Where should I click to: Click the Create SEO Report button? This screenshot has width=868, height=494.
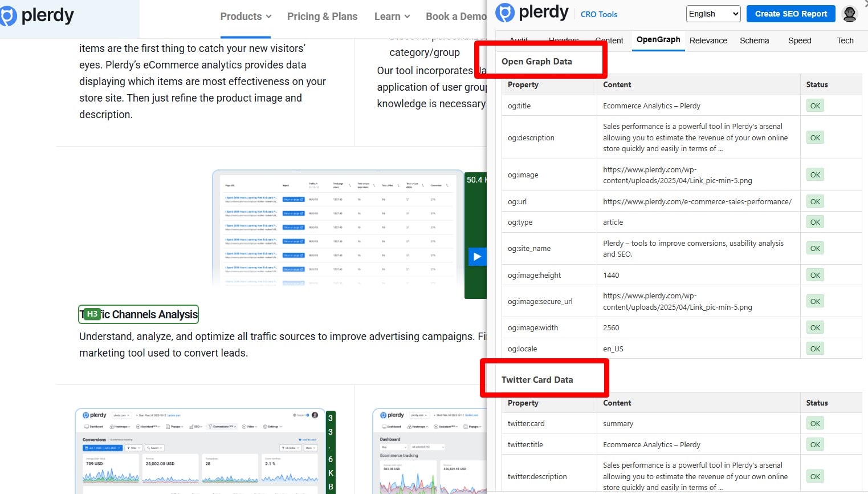click(790, 13)
